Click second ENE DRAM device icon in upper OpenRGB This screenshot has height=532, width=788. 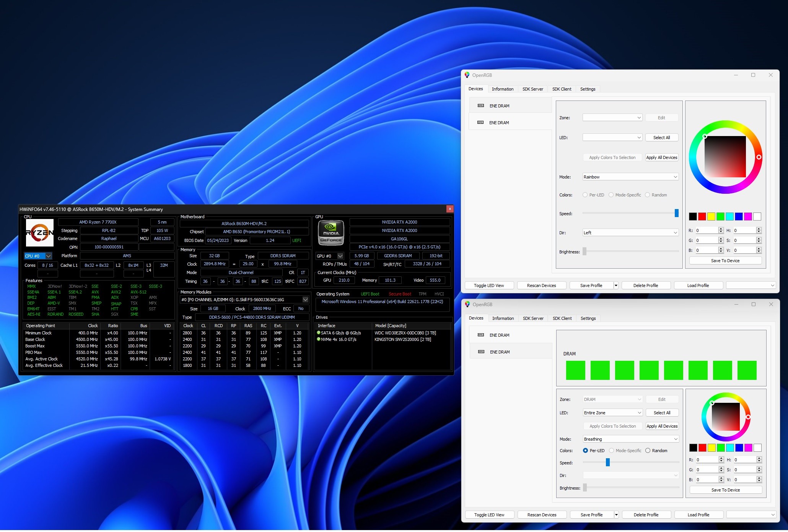480,122
